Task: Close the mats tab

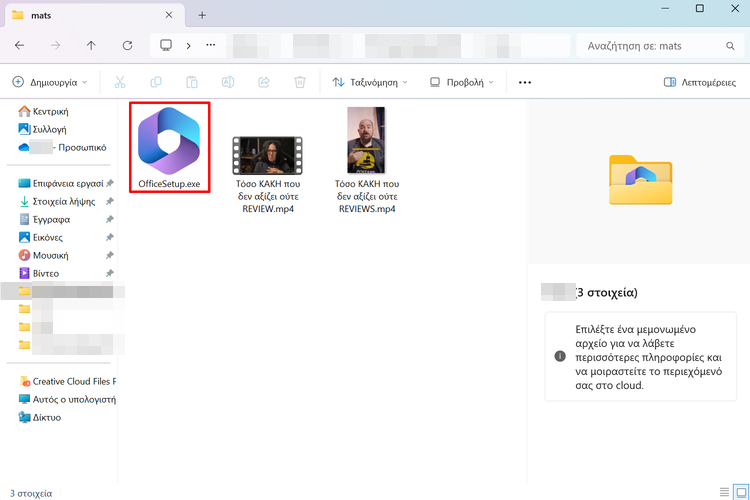Action: pyautogui.click(x=169, y=15)
